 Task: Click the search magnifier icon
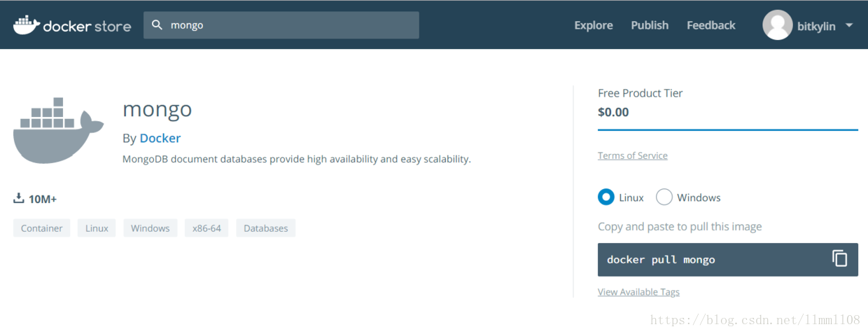pos(157,25)
